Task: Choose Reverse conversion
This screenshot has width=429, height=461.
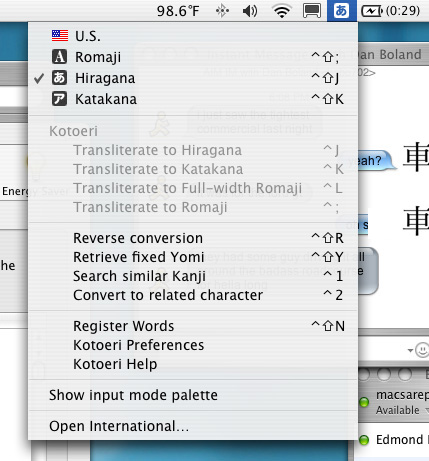Action: point(193,238)
